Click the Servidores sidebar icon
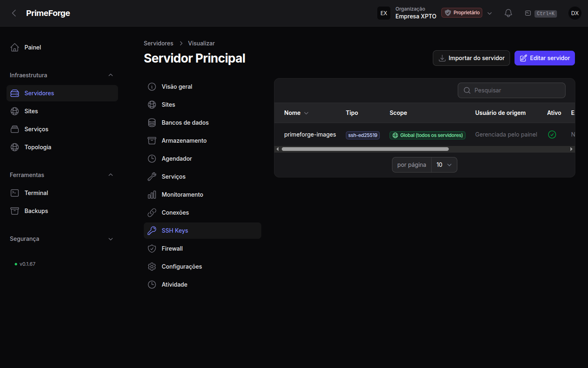The height and width of the screenshot is (368, 588). click(x=15, y=93)
